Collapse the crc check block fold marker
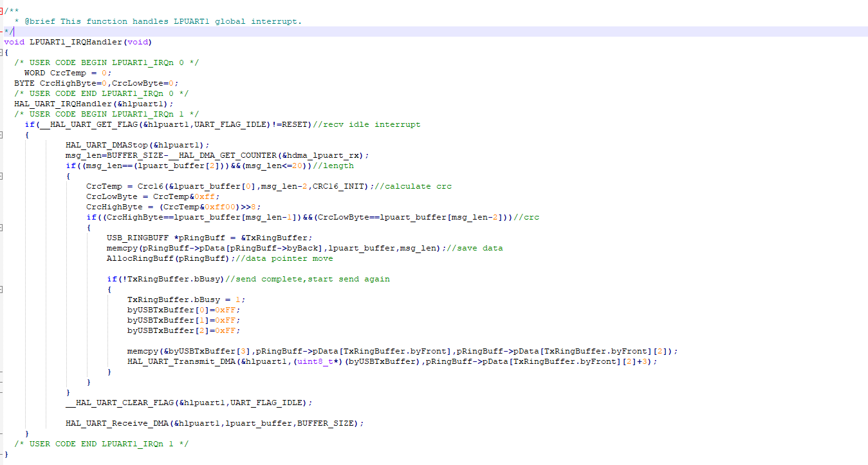Image resolution: width=868 pixels, height=465 pixels. click(x=1, y=227)
